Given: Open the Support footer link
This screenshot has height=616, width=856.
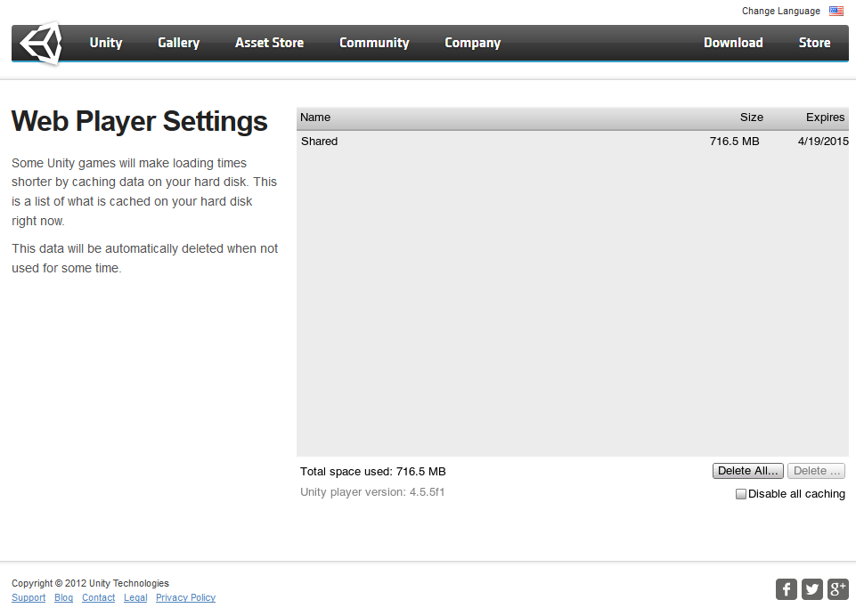Looking at the screenshot, I should tap(29, 597).
